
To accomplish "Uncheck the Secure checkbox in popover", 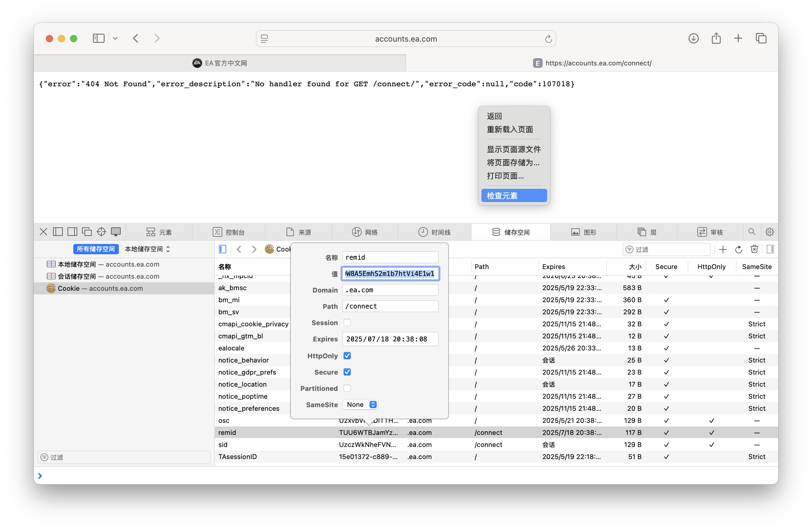I will click(x=347, y=372).
